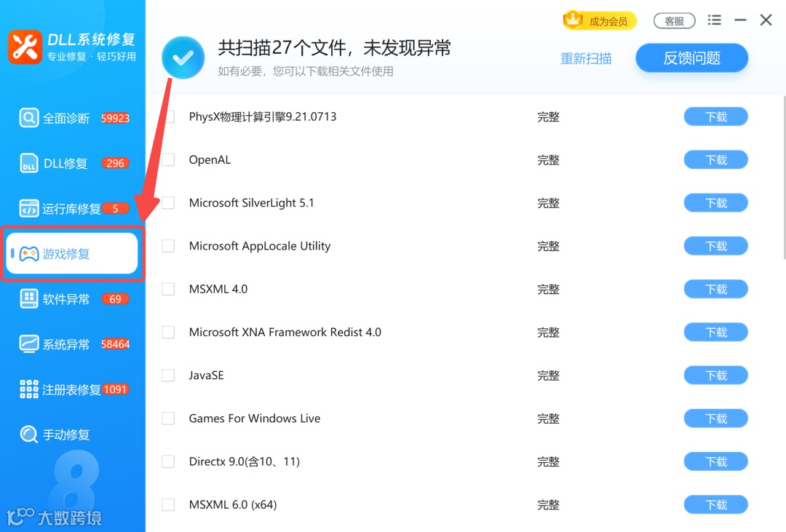Switch to 系统异常 in sidebar
786x532 pixels.
click(x=73, y=344)
